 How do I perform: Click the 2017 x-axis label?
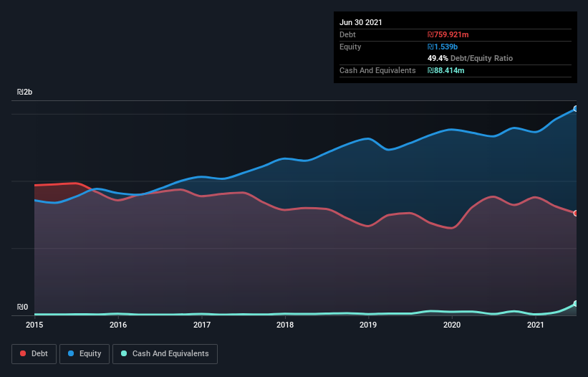tap(202, 325)
